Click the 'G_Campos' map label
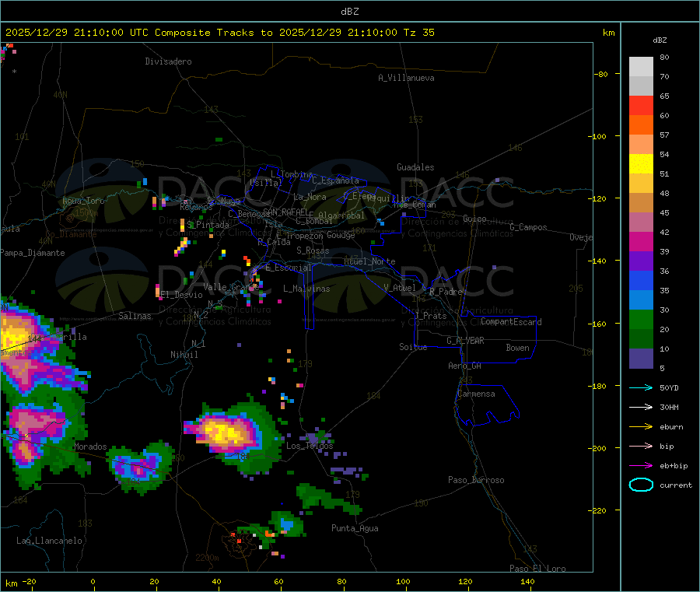The image size is (700, 592). pos(529,227)
